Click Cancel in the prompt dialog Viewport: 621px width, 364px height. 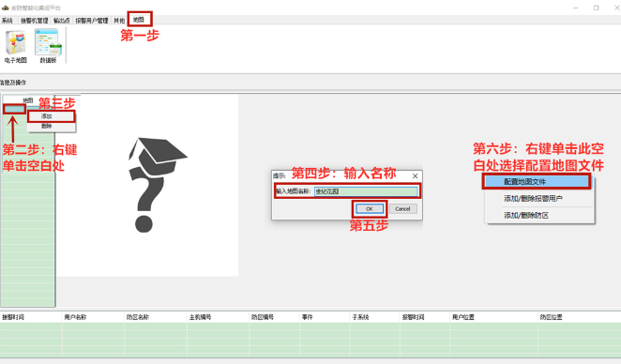(402, 208)
